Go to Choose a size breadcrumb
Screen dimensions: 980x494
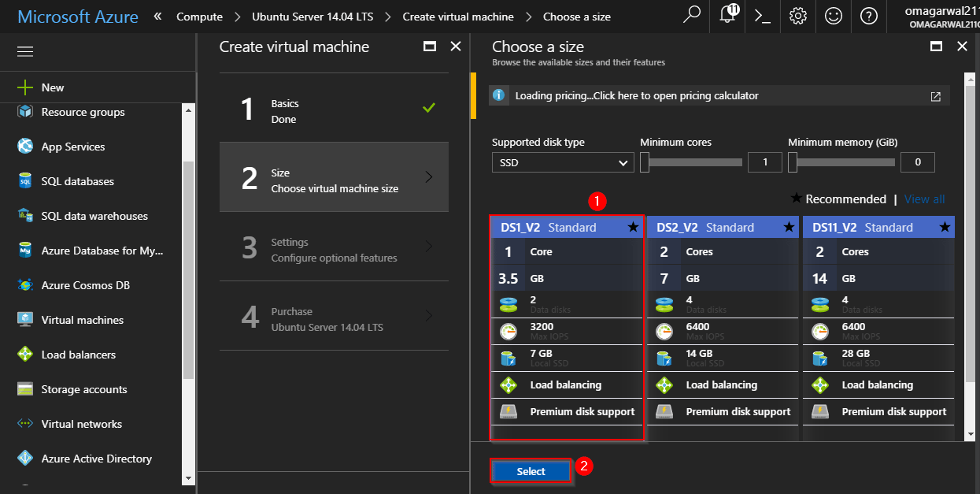[x=577, y=17]
